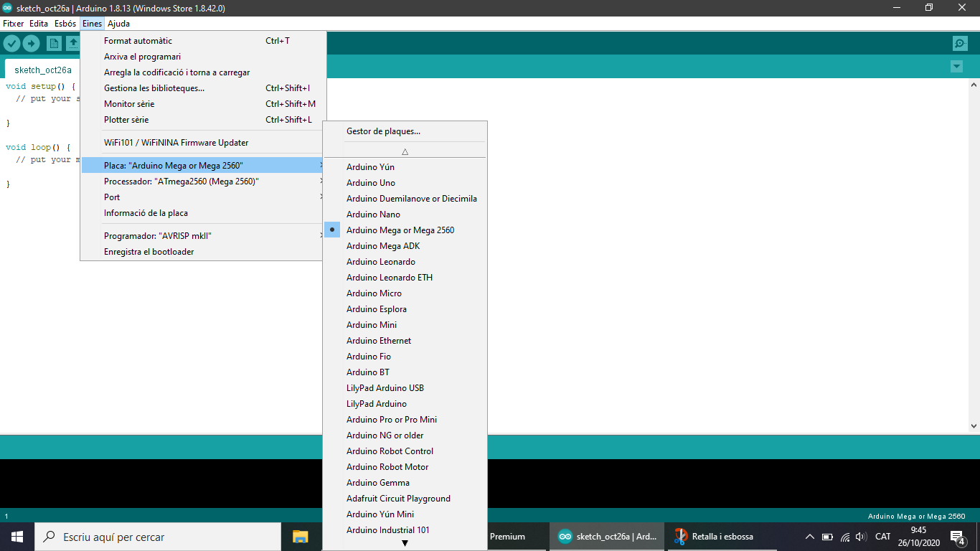Choose Enregistra el bootloader
This screenshot has width=980, height=551.
click(203, 252)
